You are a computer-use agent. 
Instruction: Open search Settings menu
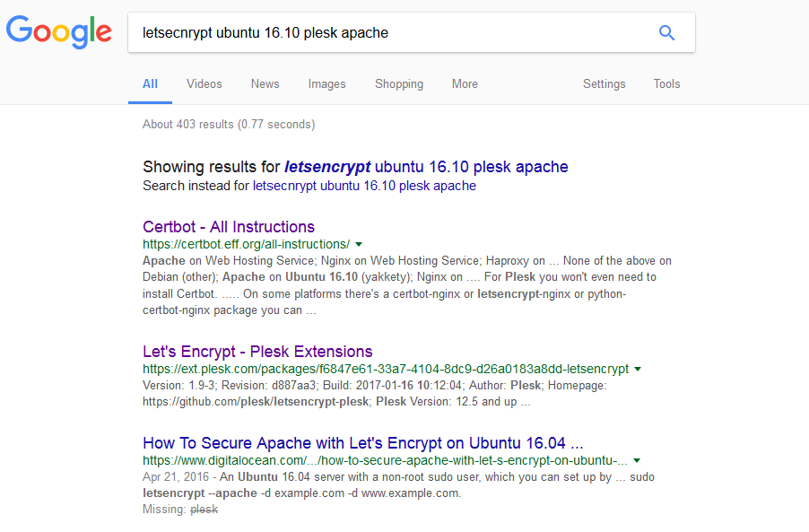(605, 83)
